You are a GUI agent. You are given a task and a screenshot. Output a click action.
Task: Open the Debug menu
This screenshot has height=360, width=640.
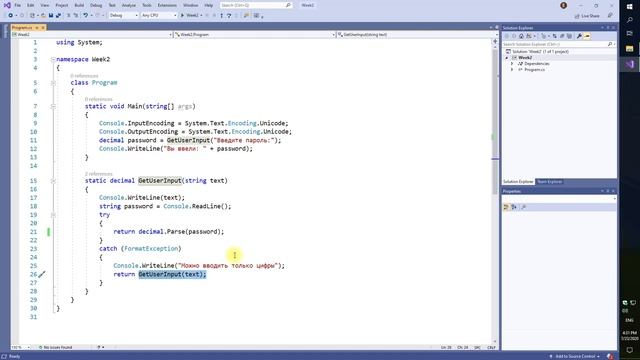[96, 5]
